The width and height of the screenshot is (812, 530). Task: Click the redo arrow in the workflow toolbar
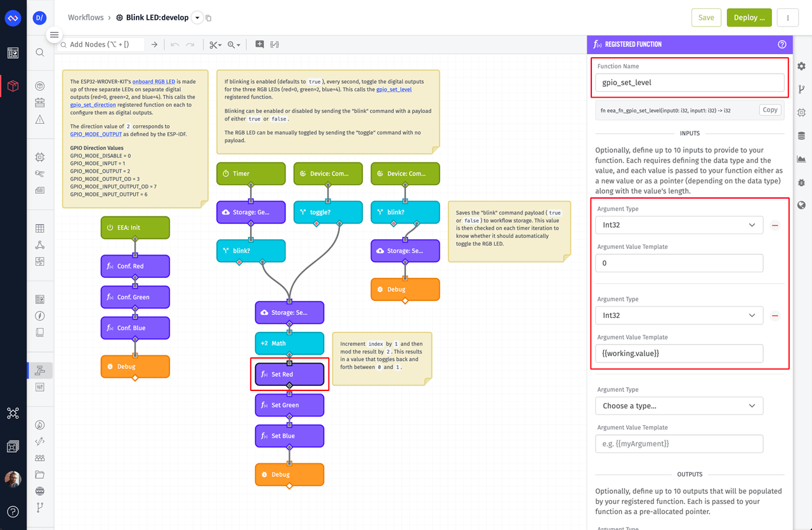[190, 44]
